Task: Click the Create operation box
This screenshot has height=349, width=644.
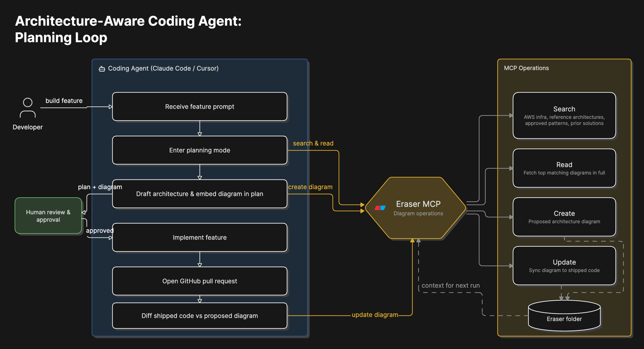Action: pos(564,217)
